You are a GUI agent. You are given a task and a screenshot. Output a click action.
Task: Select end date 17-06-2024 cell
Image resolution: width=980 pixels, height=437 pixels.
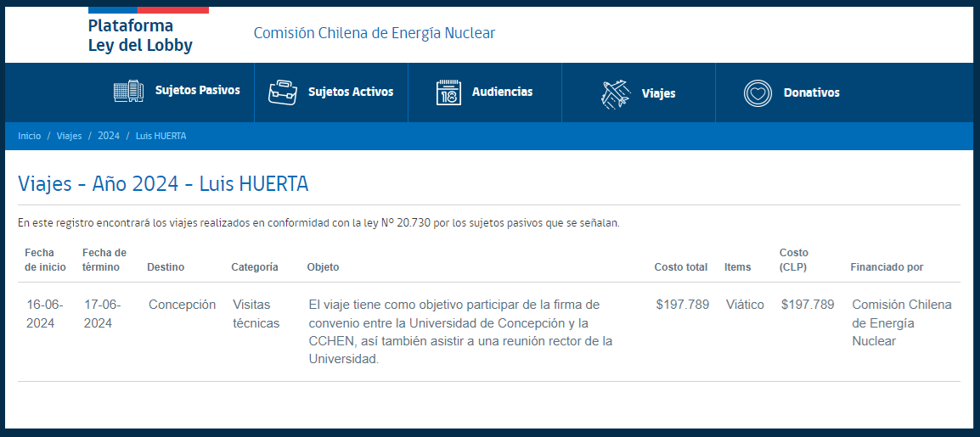pyautogui.click(x=103, y=314)
